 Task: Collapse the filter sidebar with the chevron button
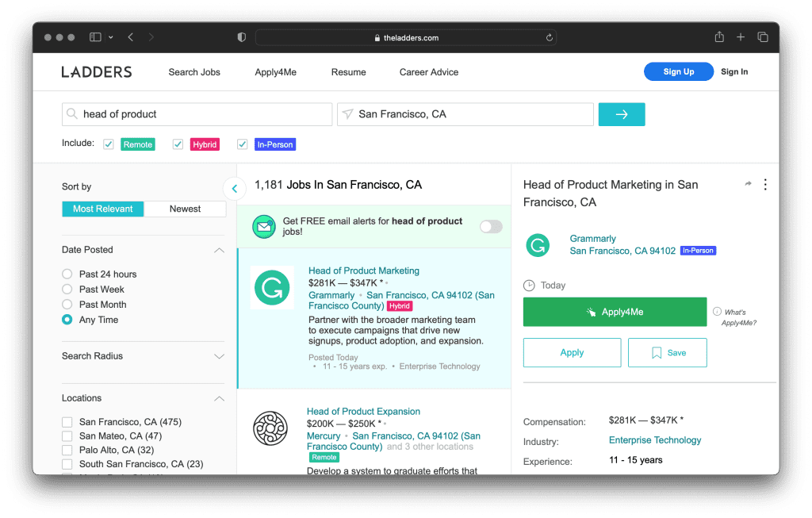click(x=235, y=189)
